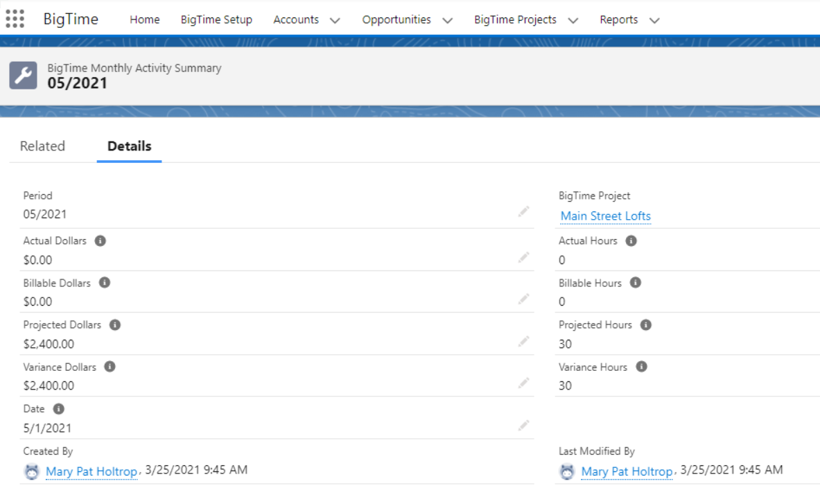Click the Variance Hours value 30
The height and width of the screenshot is (504, 820).
[566, 386]
